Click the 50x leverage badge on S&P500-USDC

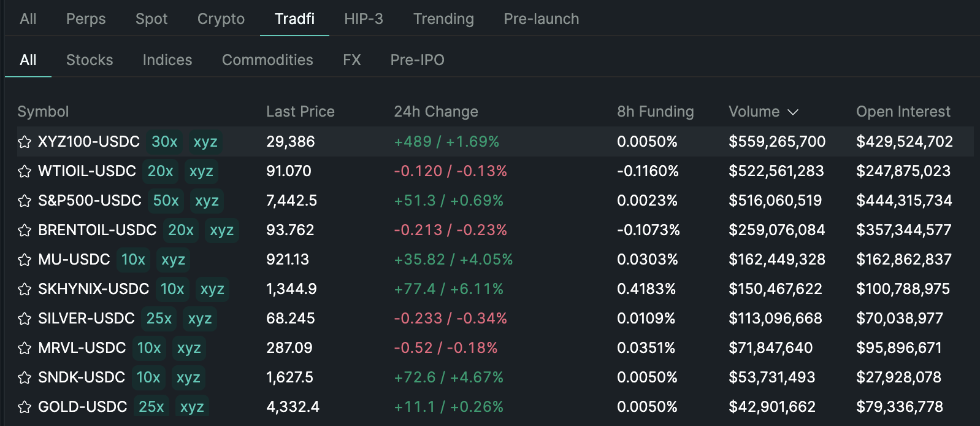(166, 201)
